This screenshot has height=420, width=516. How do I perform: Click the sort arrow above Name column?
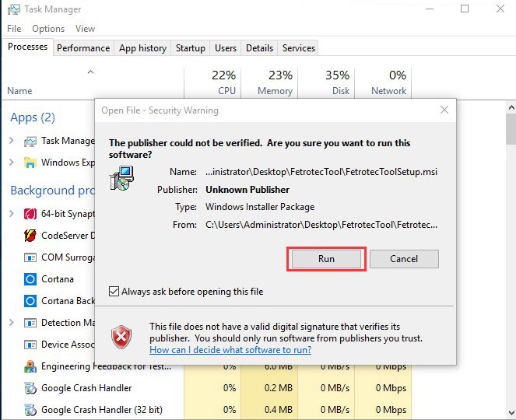pyautogui.click(x=90, y=72)
